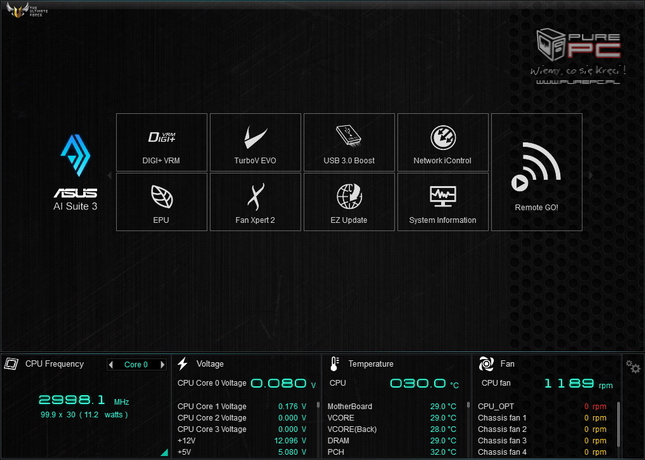
Task: Show the next page of app tiles
Action: pos(590,175)
